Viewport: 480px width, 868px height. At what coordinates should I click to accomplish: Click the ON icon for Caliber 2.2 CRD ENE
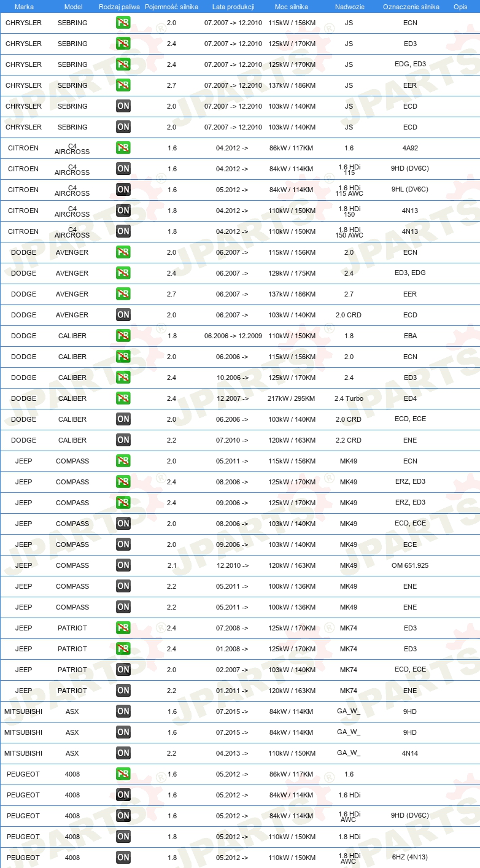coord(123,440)
